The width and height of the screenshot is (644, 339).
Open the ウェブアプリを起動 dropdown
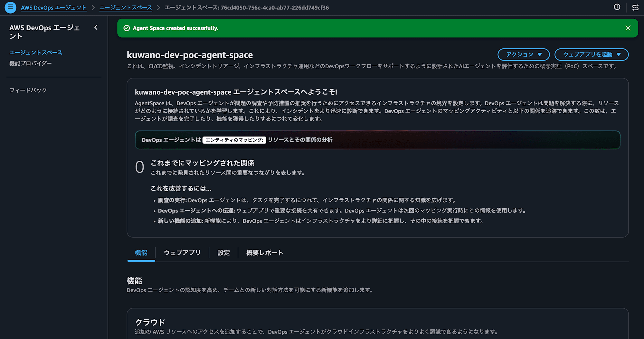coord(591,54)
